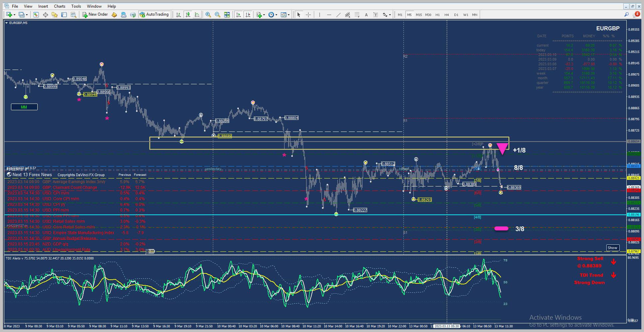Open the Profiles toolbar icon
644x332 pixels.
[x=21, y=15]
